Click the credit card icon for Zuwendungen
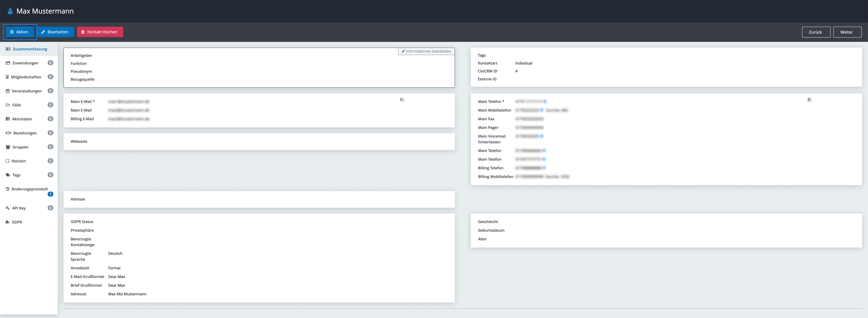Viewport: 868px width, 318px height. (8, 63)
